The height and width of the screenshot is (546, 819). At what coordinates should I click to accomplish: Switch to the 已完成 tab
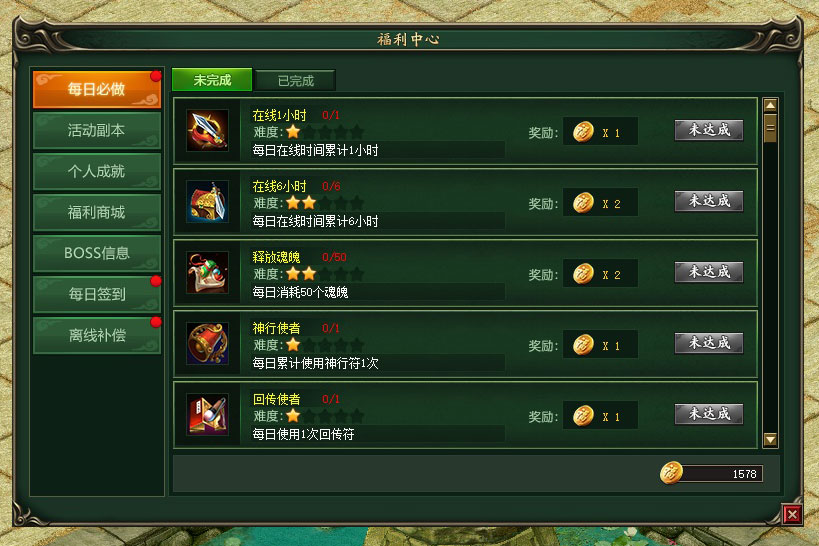click(295, 80)
